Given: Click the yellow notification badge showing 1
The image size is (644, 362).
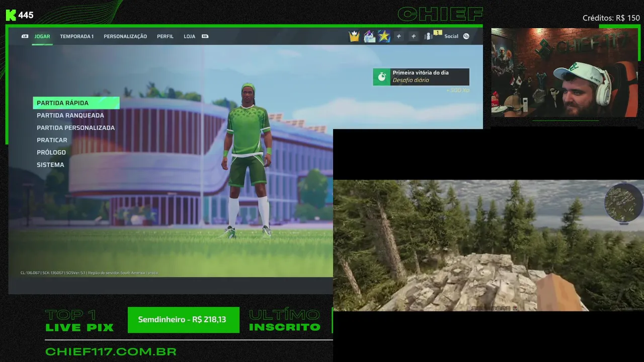Looking at the screenshot, I should pyautogui.click(x=438, y=33).
